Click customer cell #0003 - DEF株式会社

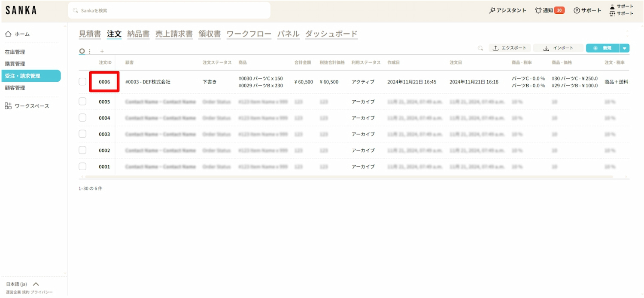pyautogui.click(x=148, y=82)
